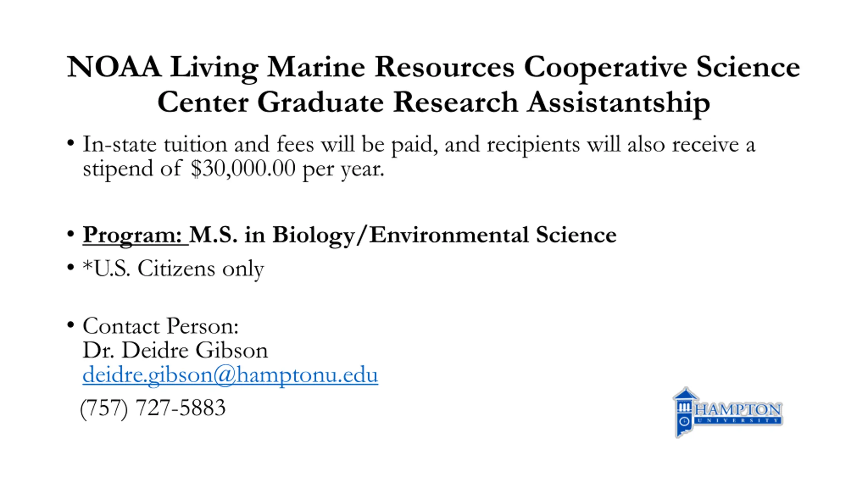Click the name Dr. Deidre Gibson

tap(175, 350)
